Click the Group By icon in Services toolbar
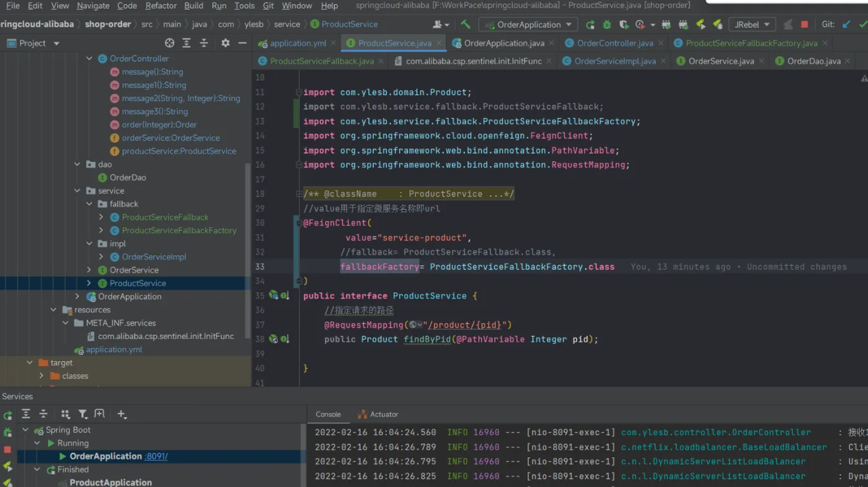This screenshot has height=487, width=868. click(66, 414)
